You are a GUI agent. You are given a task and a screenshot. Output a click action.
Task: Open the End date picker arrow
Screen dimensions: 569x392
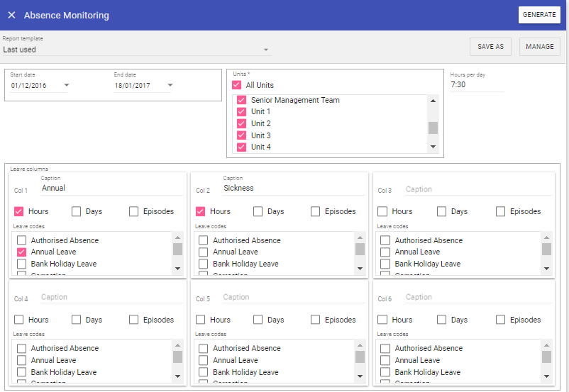(170, 86)
